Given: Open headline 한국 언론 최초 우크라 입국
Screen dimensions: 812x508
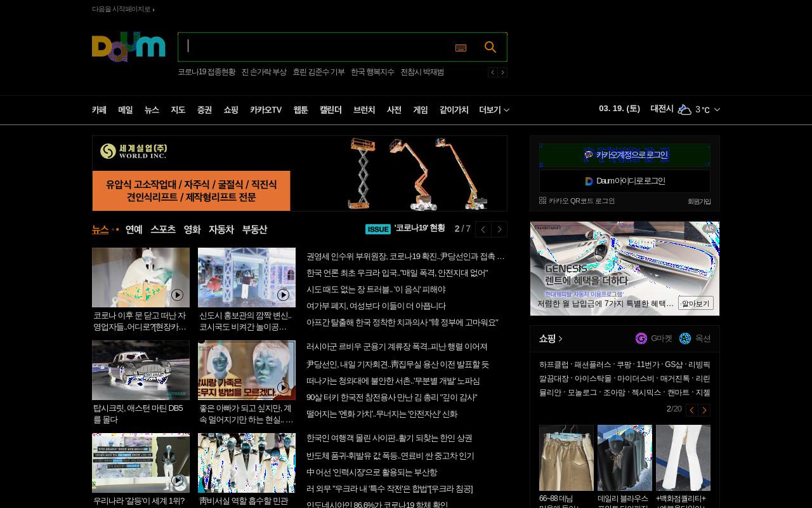Looking at the screenshot, I should pos(397,273).
